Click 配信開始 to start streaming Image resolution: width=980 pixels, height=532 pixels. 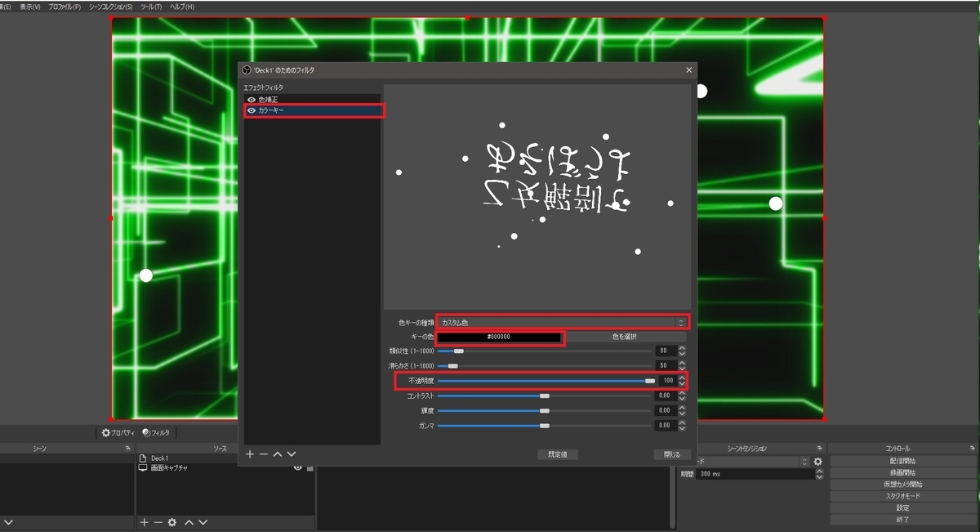click(x=902, y=462)
